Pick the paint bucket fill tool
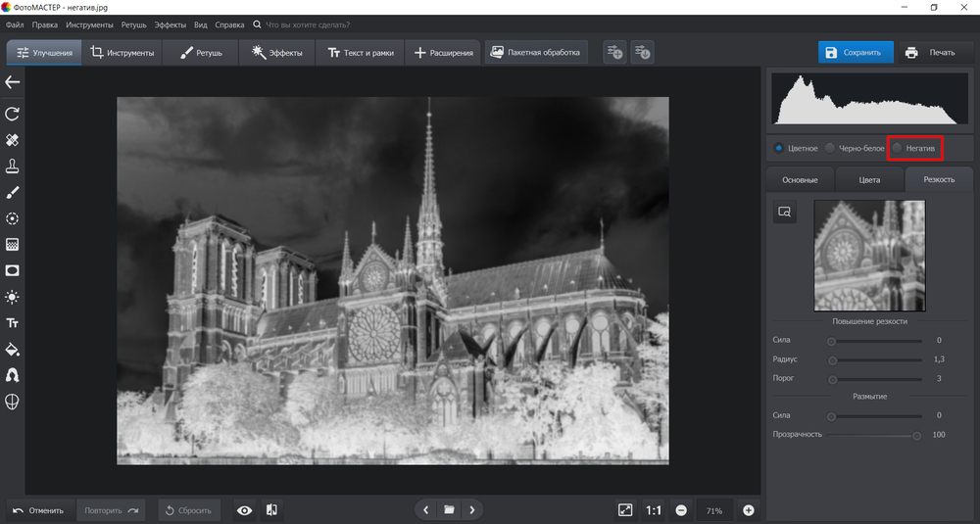The height and width of the screenshot is (524, 980). tap(13, 349)
